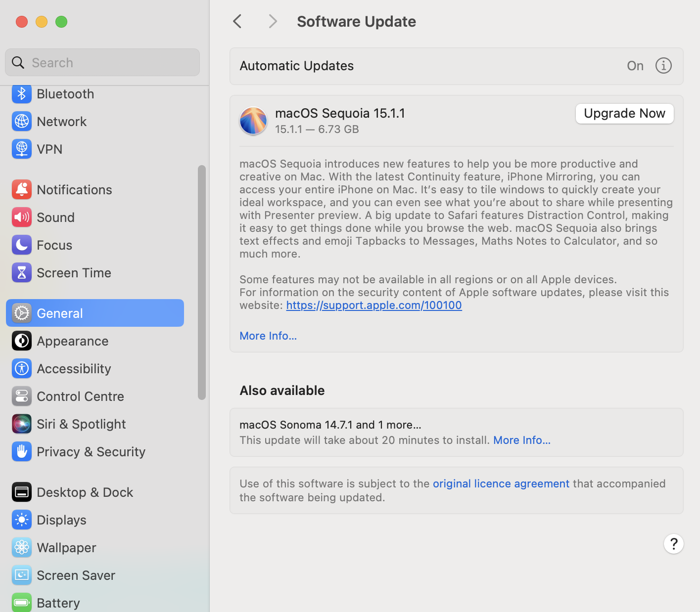Select the 'Siri & Spotlight' sidebar label
This screenshot has width=700, height=612.
81,424
